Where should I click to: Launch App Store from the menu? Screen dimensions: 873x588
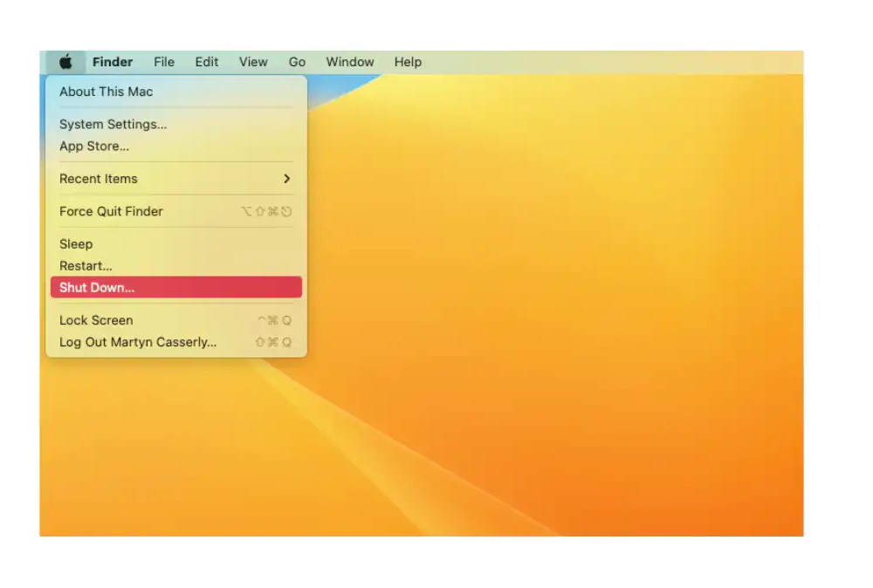tap(176, 146)
